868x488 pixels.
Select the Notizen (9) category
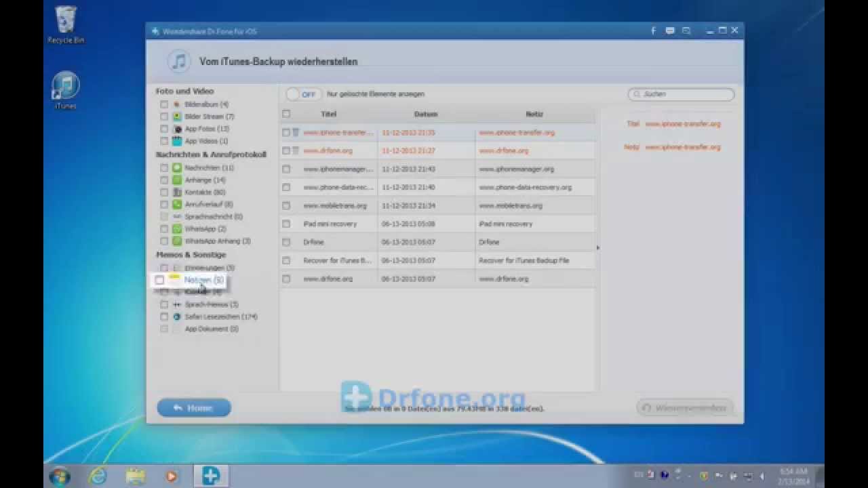203,279
